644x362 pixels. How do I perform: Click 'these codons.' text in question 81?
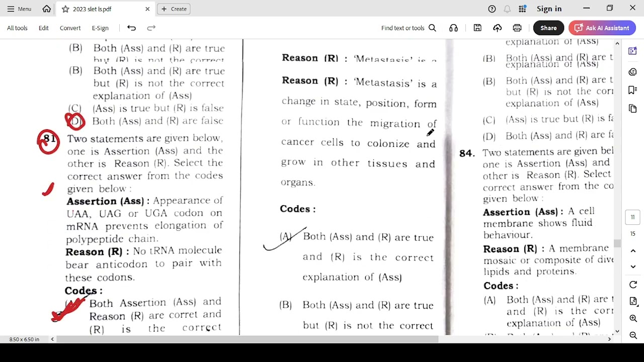pyautogui.click(x=100, y=278)
